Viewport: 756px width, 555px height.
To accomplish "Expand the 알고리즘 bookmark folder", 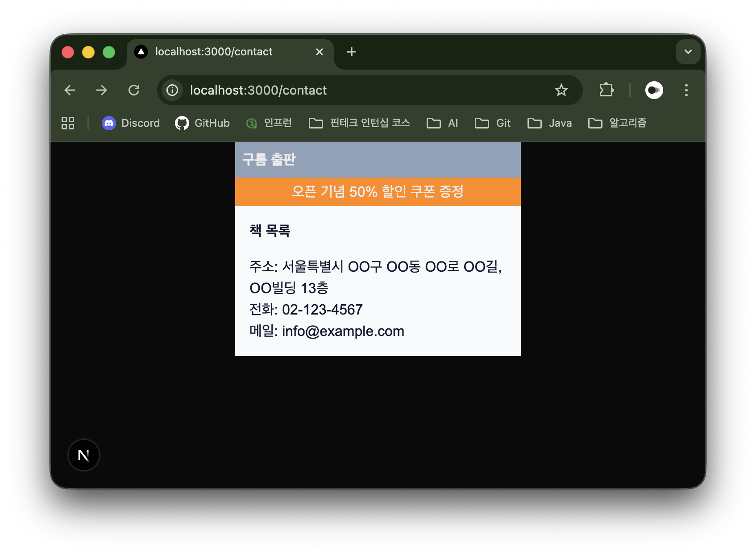I will click(x=617, y=123).
